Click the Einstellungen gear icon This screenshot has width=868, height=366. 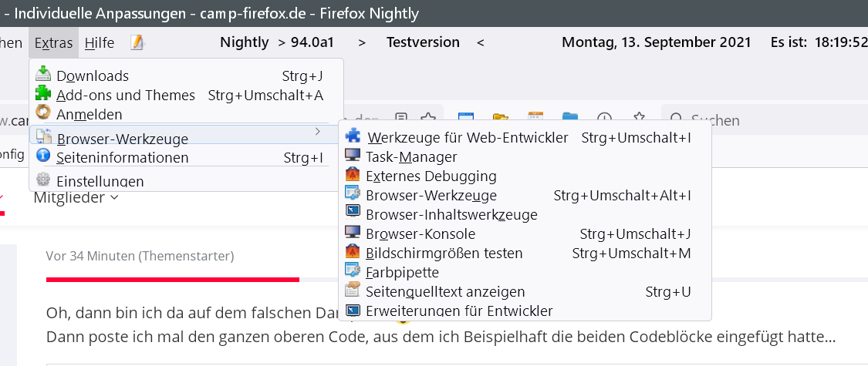pos(43,180)
